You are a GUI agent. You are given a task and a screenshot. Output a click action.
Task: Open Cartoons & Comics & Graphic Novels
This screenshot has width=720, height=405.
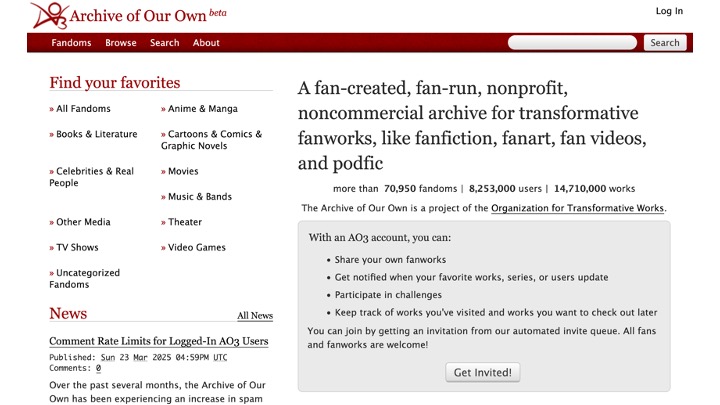(211, 140)
